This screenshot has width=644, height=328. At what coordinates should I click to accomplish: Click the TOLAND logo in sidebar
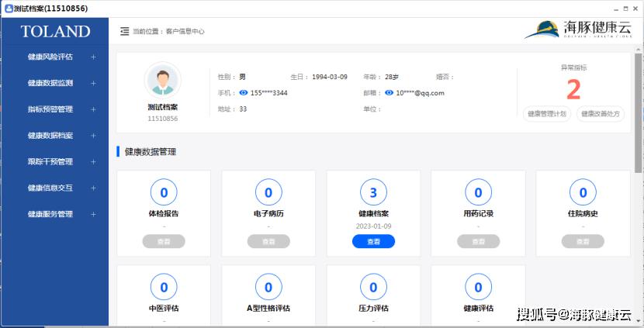55,32
